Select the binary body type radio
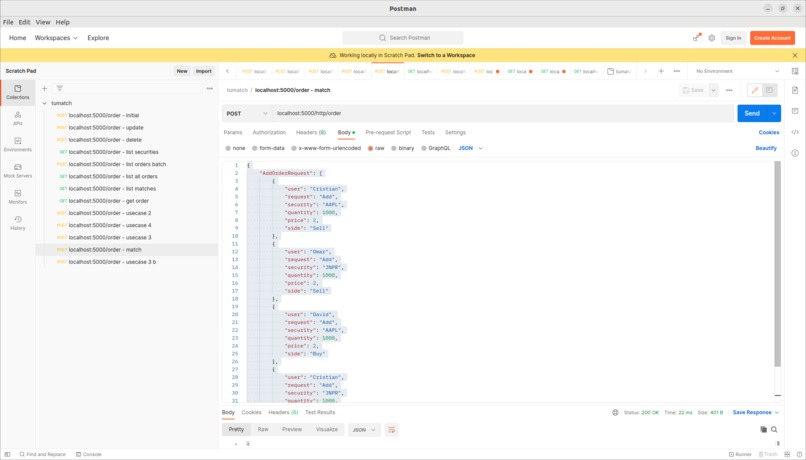Image resolution: width=806 pixels, height=460 pixels. (x=393, y=148)
